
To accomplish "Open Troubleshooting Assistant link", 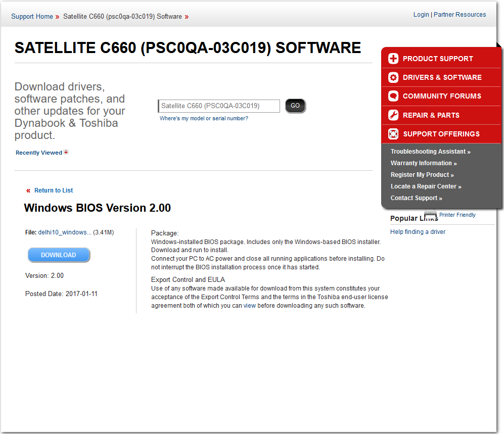I will click(430, 152).
